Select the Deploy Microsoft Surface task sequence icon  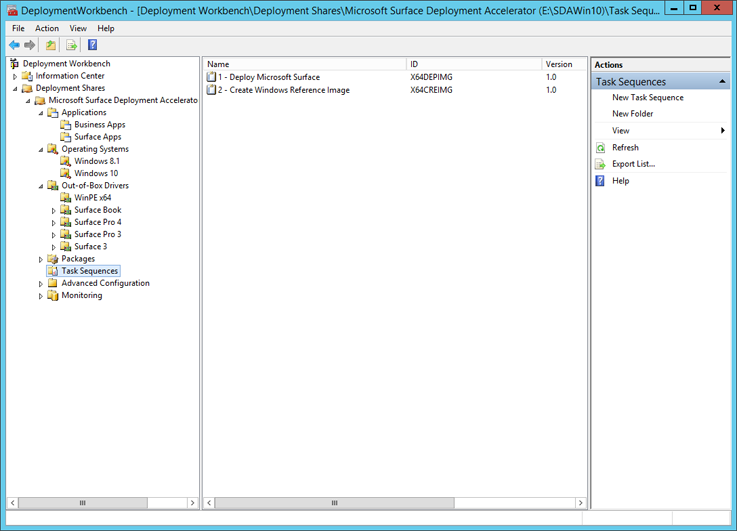coord(211,77)
